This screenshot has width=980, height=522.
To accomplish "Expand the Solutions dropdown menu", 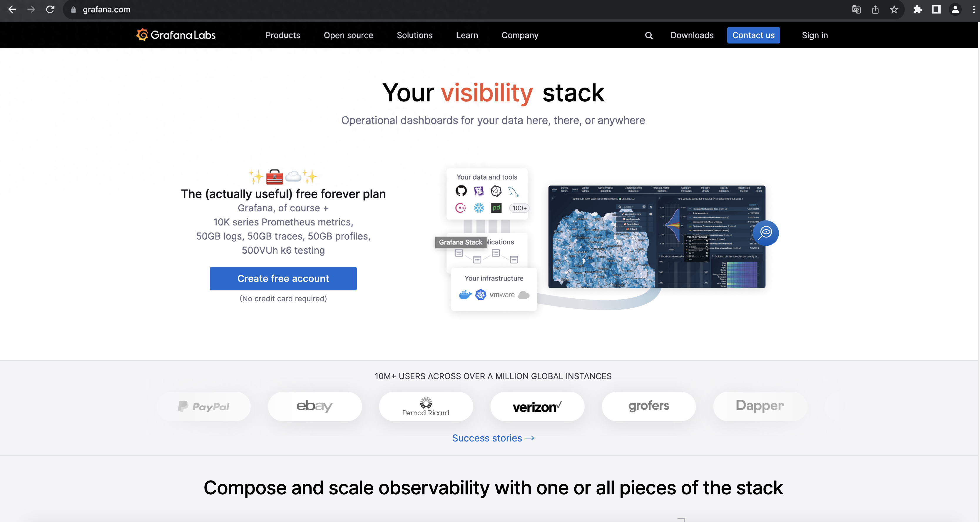I will tap(414, 35).
